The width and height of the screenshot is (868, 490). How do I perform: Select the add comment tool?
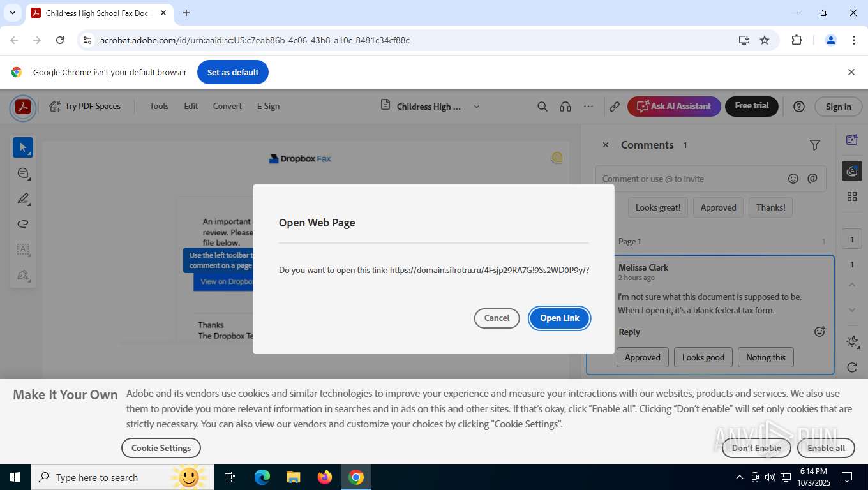coord(23,173)
